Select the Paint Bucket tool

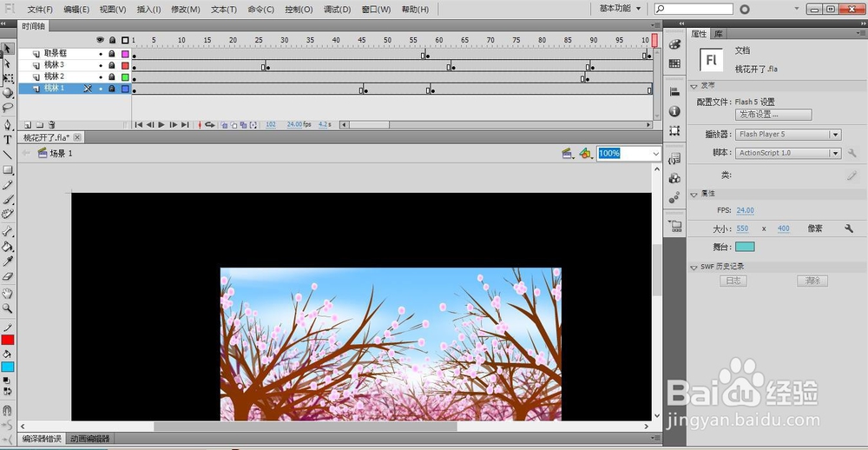point(7,246)
